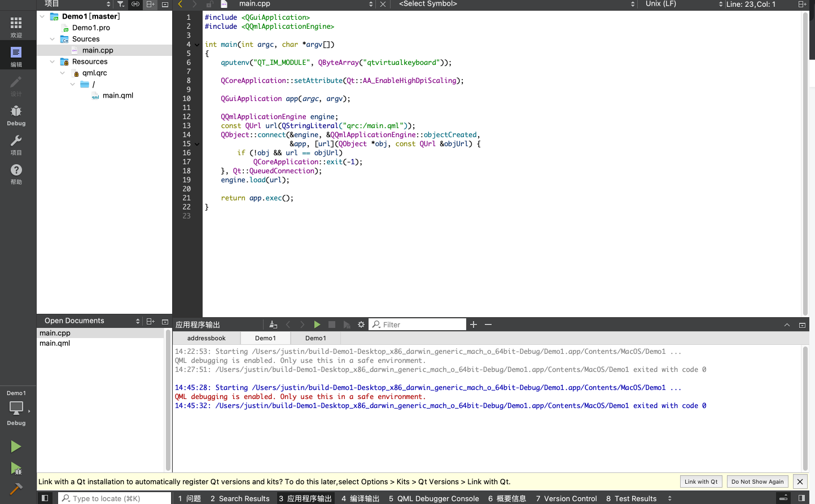Maximize the application output pane
Image resolution: width=815 pixels, height=504 pixels.
tap(802, 325)
